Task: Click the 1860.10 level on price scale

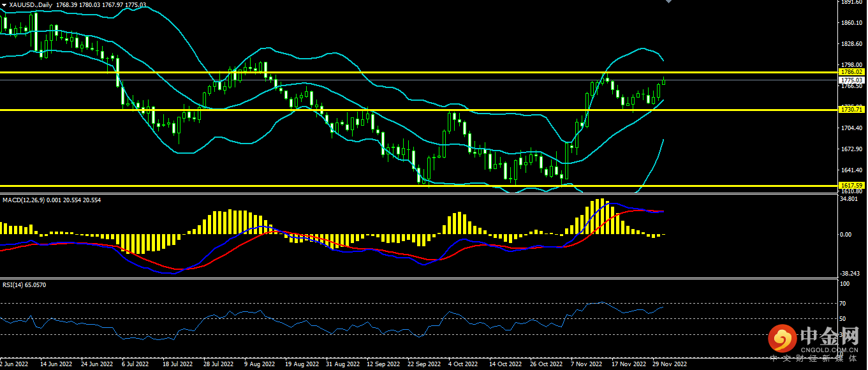Action: (x=851, y=23)
